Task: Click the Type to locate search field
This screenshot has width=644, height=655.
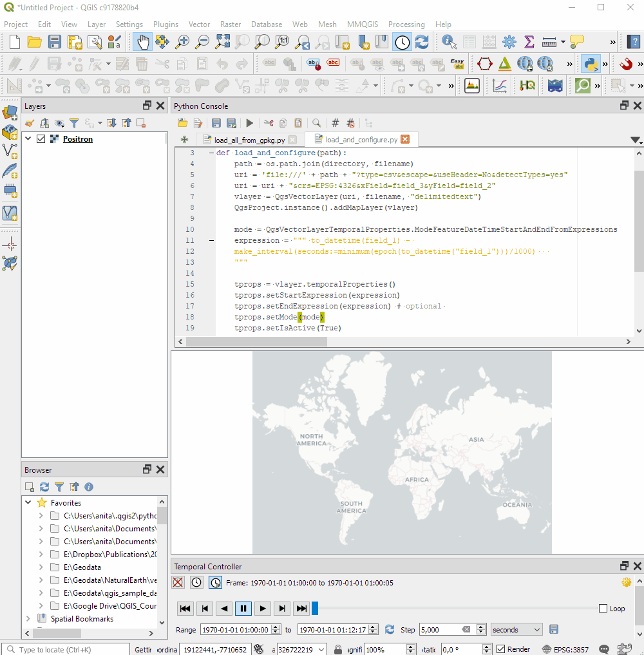Action: [67, 650]
